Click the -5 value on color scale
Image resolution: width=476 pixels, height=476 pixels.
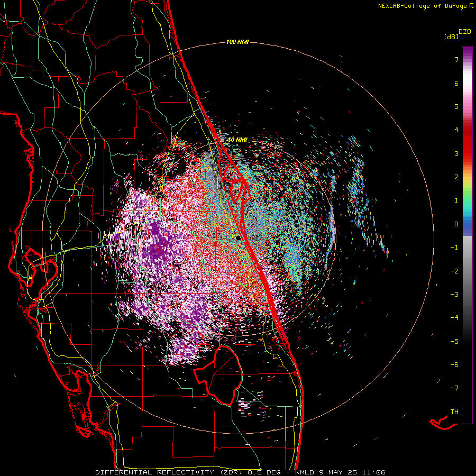454,342
